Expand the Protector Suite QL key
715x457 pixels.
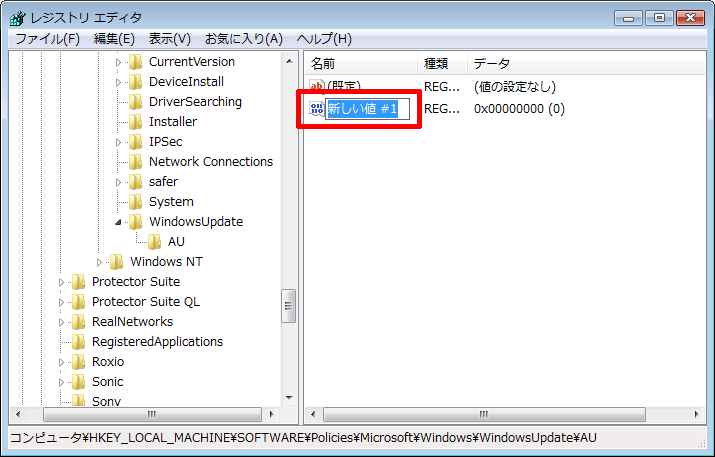pos(61,302)
